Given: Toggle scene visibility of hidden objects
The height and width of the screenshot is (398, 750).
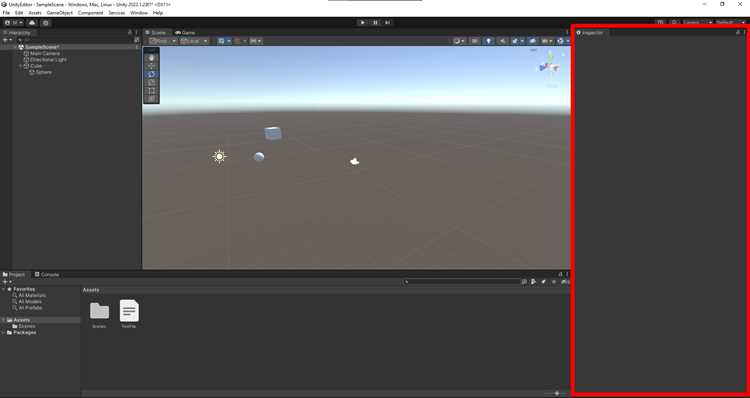Looking at the screenshot, I should (532, 41).
